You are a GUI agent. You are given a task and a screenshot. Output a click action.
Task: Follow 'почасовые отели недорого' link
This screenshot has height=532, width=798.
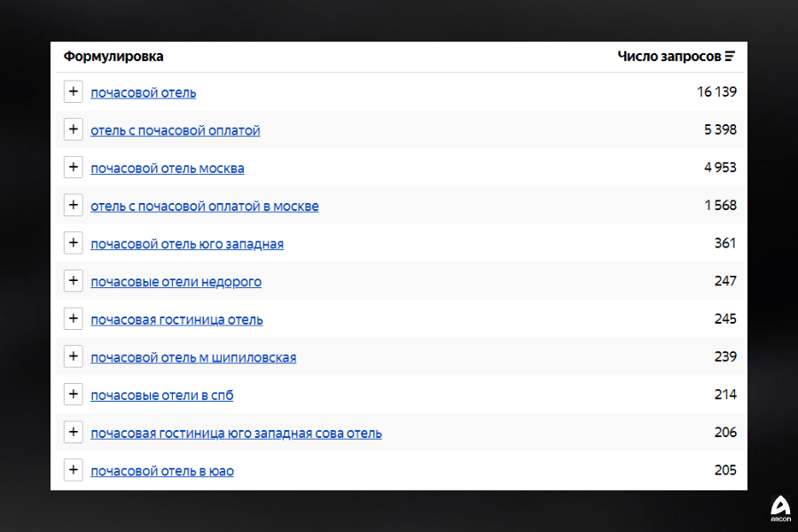pos(176,282)
